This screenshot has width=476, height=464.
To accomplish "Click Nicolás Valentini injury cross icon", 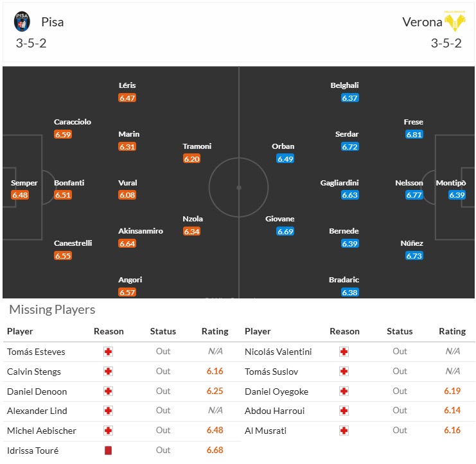I will point(344,352).
